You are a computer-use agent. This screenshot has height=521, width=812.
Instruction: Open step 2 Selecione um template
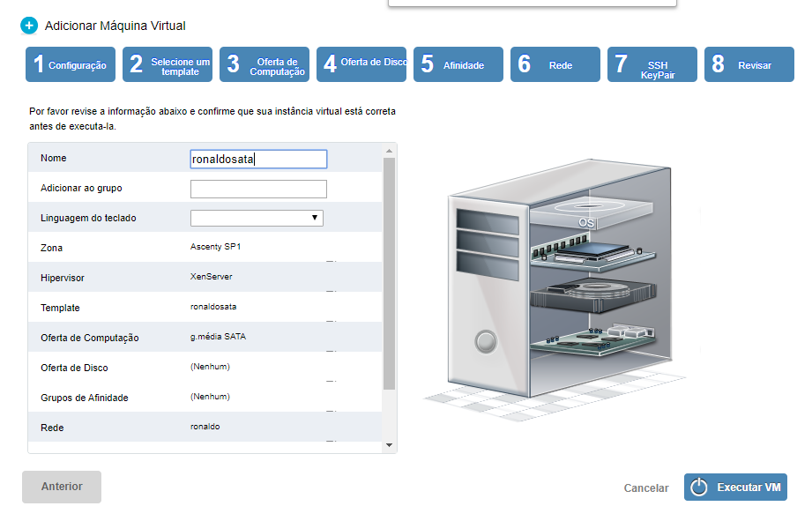coord(168,64)
